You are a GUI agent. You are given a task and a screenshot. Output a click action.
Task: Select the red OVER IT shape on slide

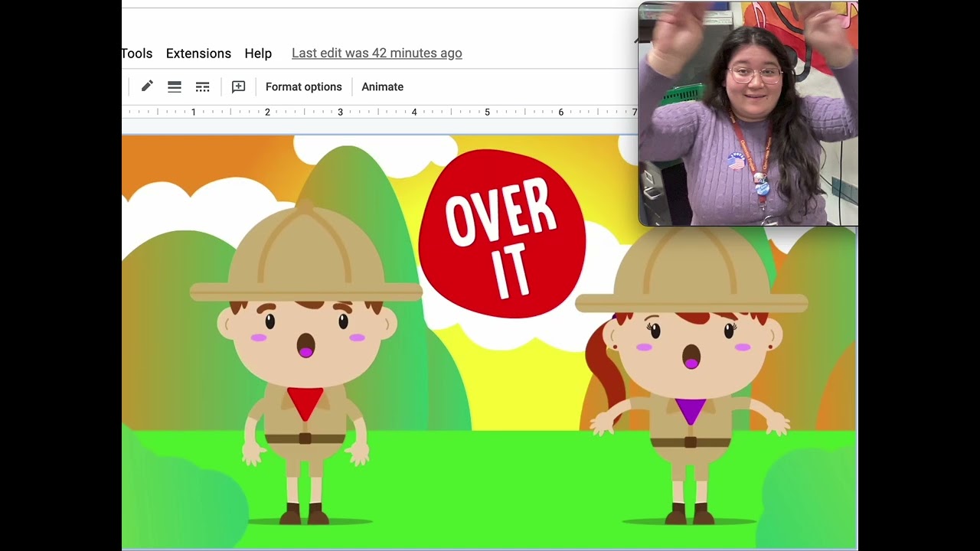(501, 233)
